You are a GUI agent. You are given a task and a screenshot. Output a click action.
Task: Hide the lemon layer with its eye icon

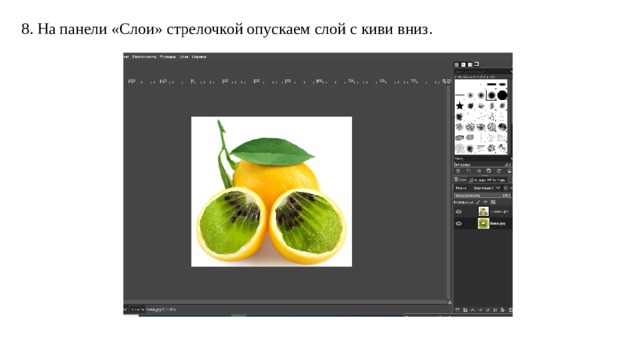point(459,212)
